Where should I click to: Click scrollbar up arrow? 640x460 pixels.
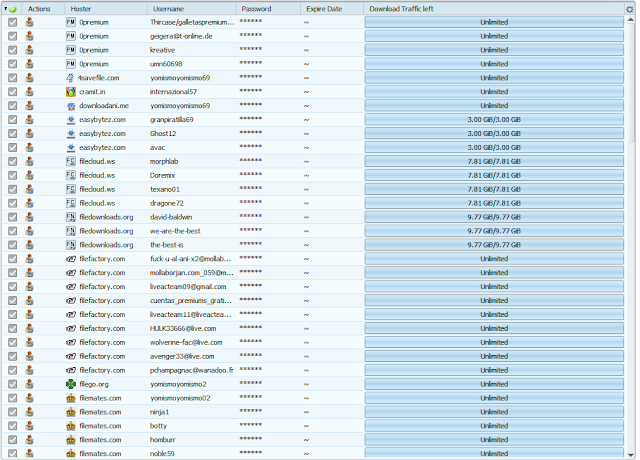click(631, 19)
